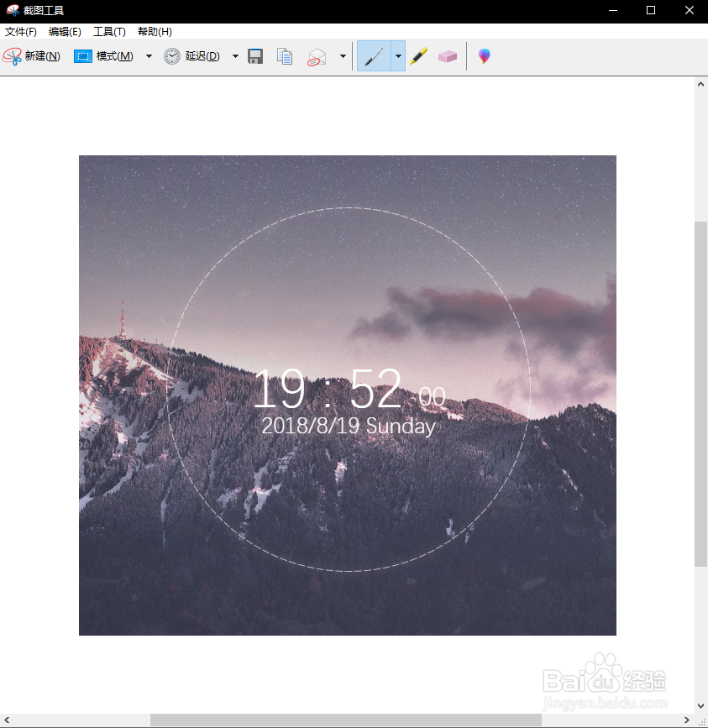
Task: Select the Pen tool
Action: [x=375, y=56]
